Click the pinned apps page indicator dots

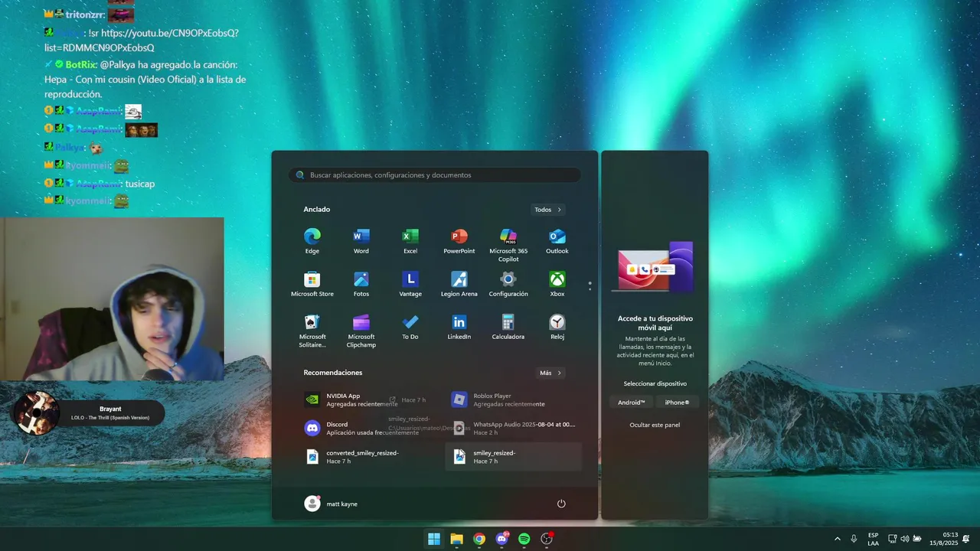(x=590, y=285)
